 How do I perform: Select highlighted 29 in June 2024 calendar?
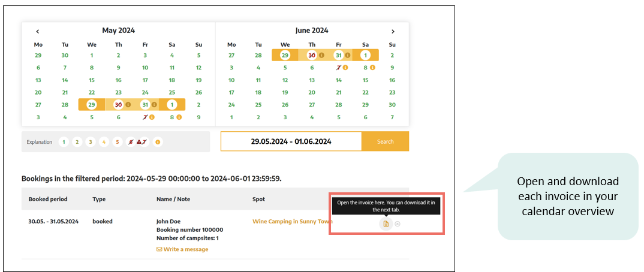click(285, 55)
